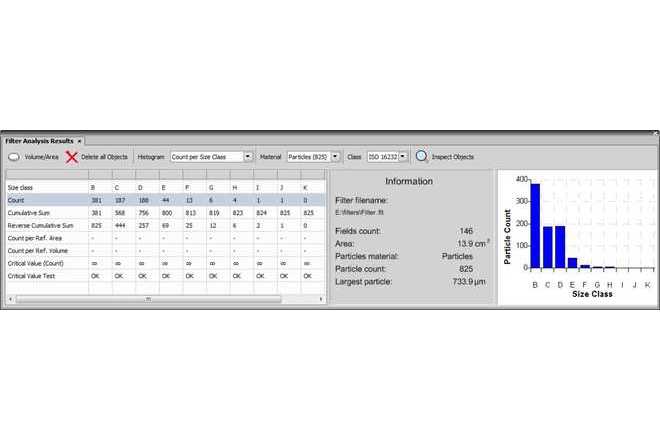Click the Particle Count axis title
This screenshot has height=440, width=660.
pos(508,237)
